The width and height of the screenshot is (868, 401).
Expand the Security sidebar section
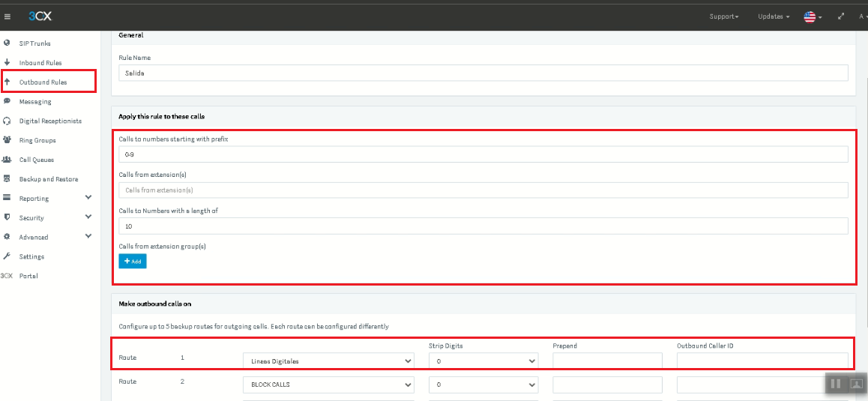88,217
